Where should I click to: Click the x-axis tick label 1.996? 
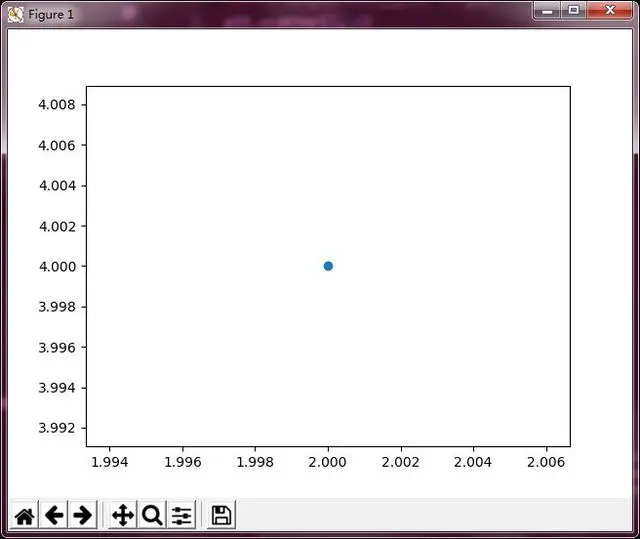click(182, 462)
